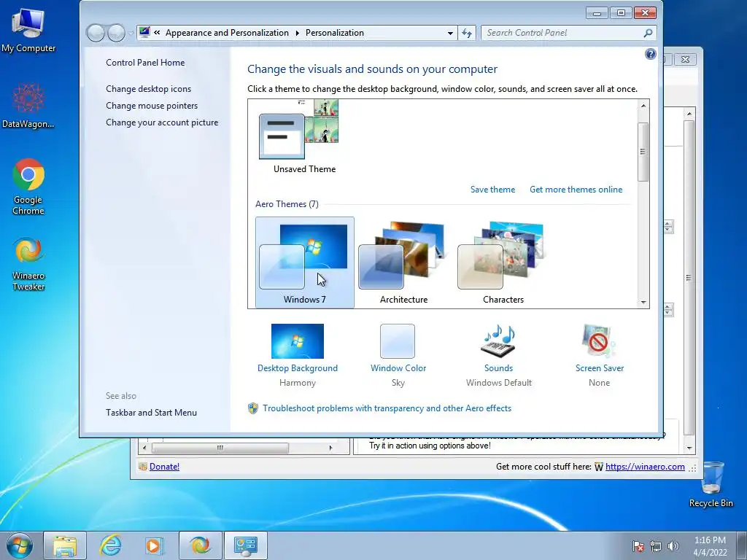This screenshot has width=747, height=560.
Task: Open Taskbar and Start Menu link
Action: 151,413
